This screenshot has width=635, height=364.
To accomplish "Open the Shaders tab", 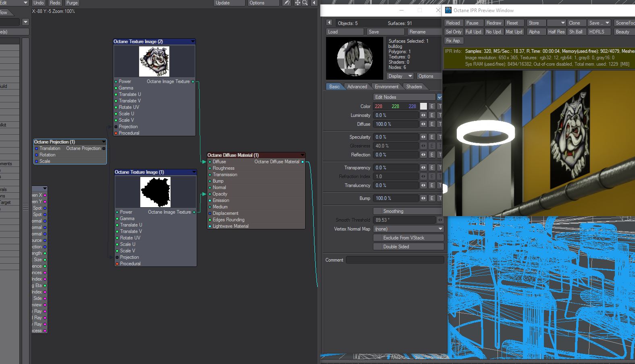I will pyautogui.click(x=414, y=87).
